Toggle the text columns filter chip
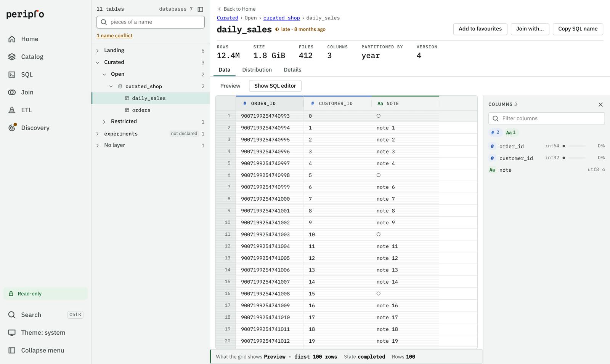This screenshot has height=364, width=610. coord(511,133)
